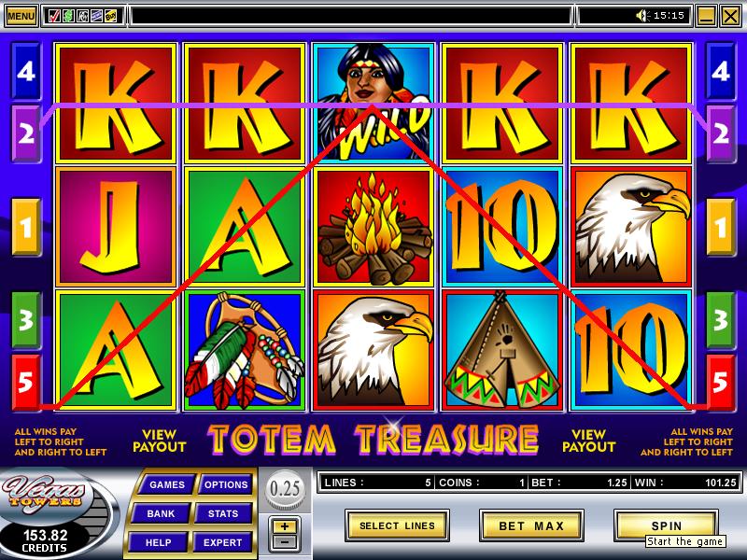This screenshot has height=560, width=747.
Task: Click the green dollar sign icon
Action: 68,16
